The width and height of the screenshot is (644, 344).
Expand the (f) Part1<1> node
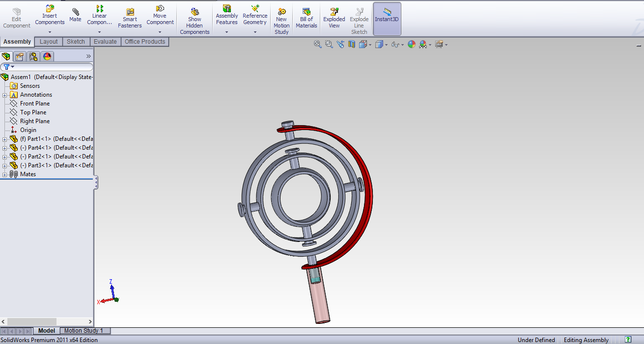(x=5, y=139)
